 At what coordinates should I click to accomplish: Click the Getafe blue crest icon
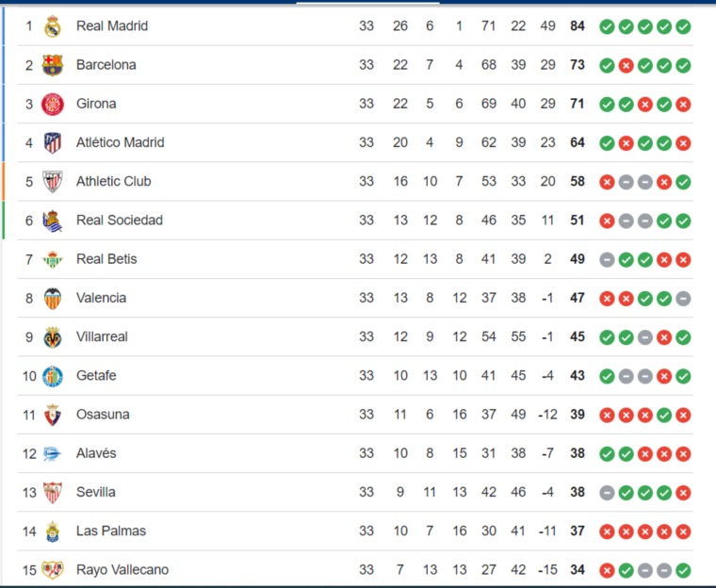pyautogui.click(x=53, y=376)
